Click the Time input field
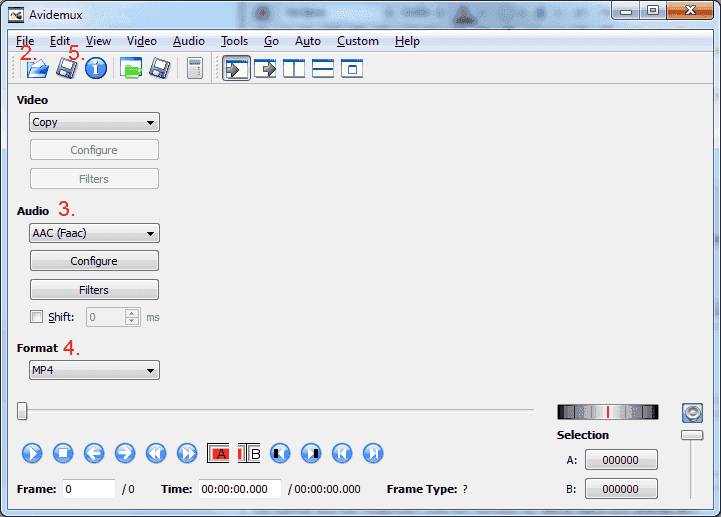 point(240,489)
